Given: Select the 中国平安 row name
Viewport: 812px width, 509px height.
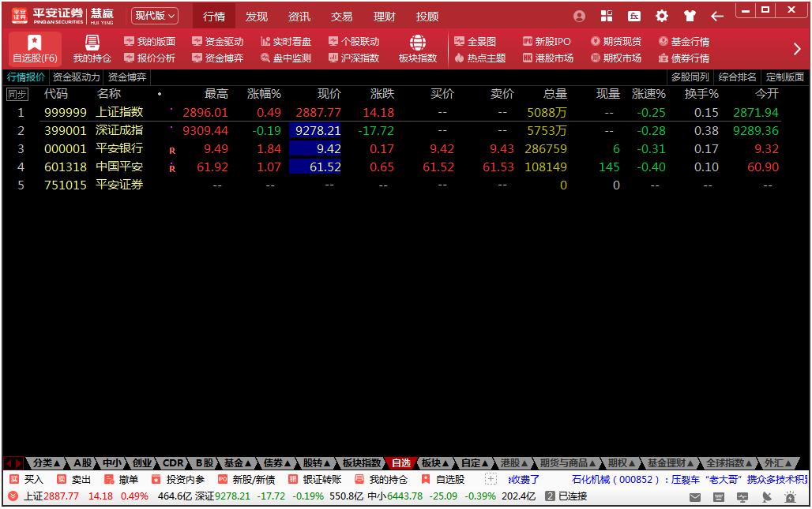Looking at the screenshot, I should tap(119, 167).
